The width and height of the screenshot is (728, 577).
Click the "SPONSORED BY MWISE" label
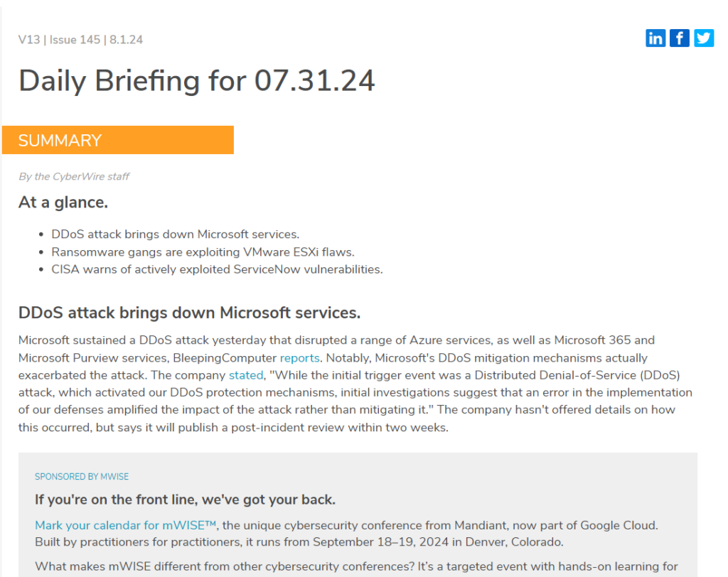pos(82,476)
